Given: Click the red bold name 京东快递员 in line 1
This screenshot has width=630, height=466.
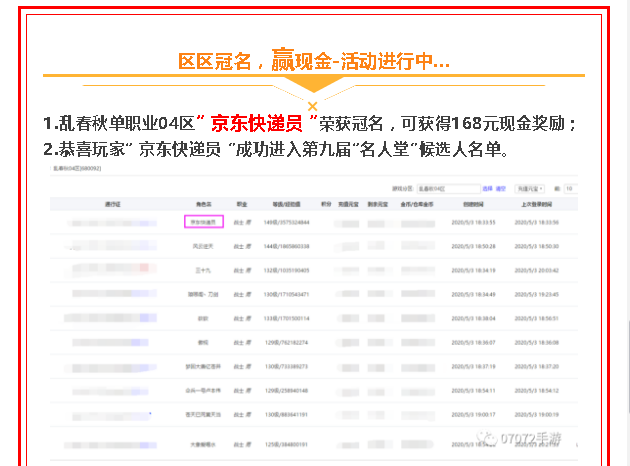Looking at the screenshot, I should (x=256, y=123).
